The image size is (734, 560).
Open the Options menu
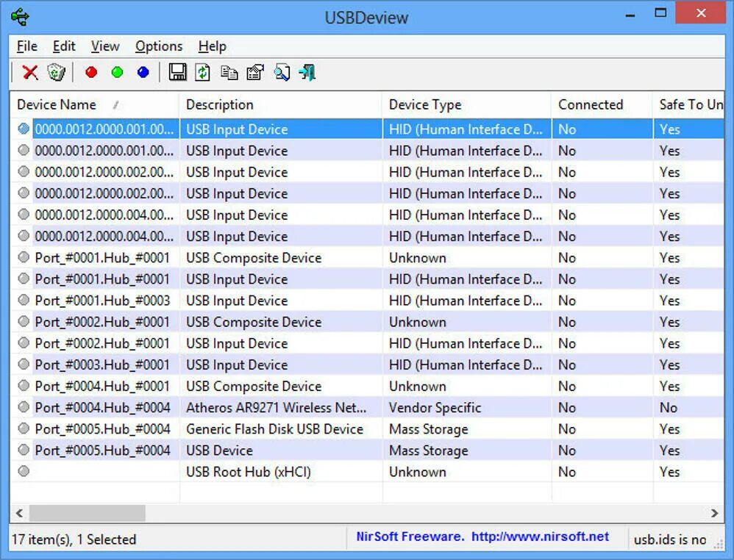coord(158,46)
